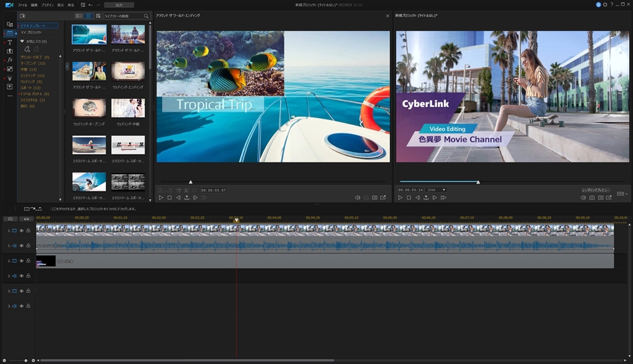
Task: Collapse the category panel with left chevron
Action: tap(67, 66)
